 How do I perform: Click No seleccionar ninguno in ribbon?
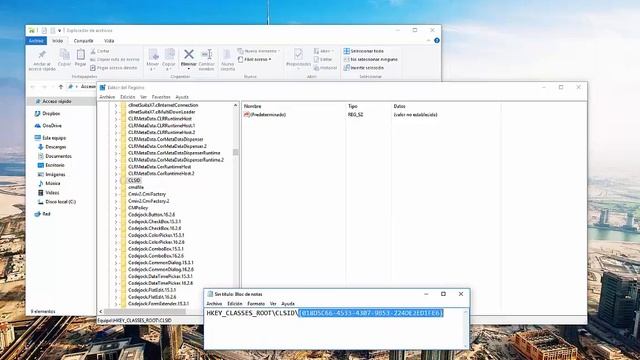pos(371,59)
